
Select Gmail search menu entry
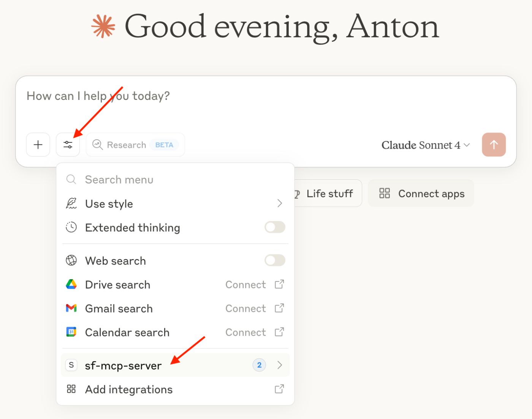pos(175,308)
